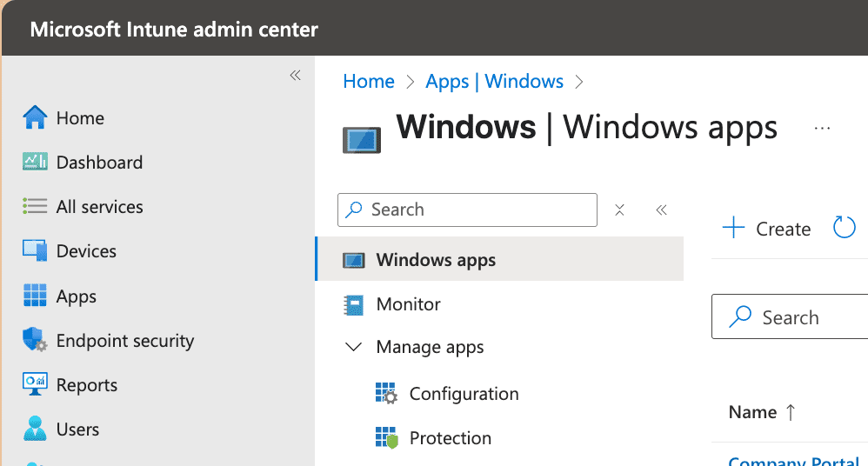Viewport: 868px width, 466px height.
Task: Open Protection under Manage apps
Action: click(x=450, y=438)
